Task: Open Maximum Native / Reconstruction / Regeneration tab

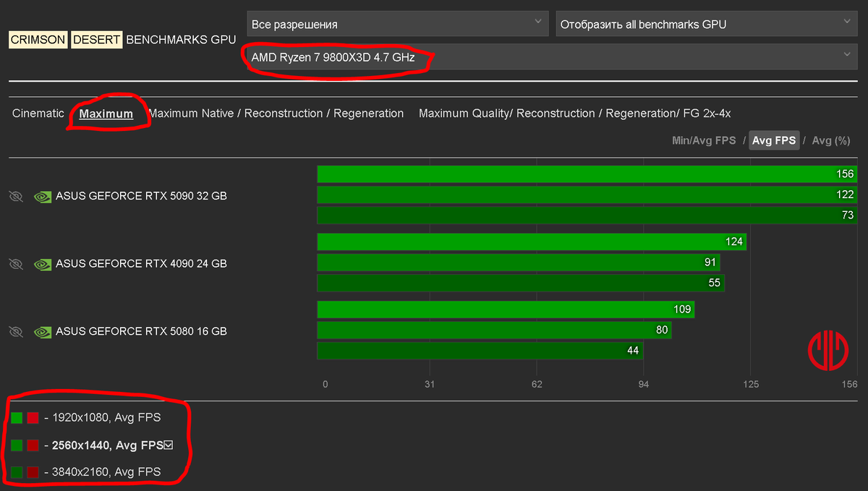Action: pos(276,114)
